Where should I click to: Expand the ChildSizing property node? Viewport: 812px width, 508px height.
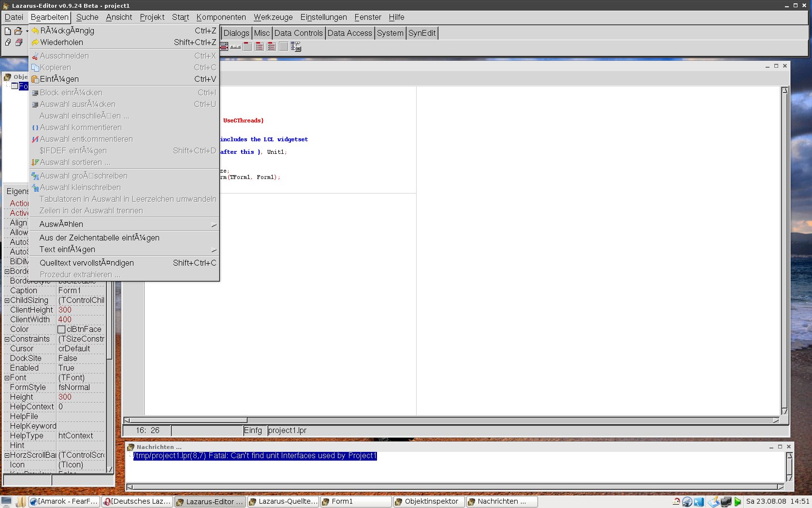click(x=7, y=300)
